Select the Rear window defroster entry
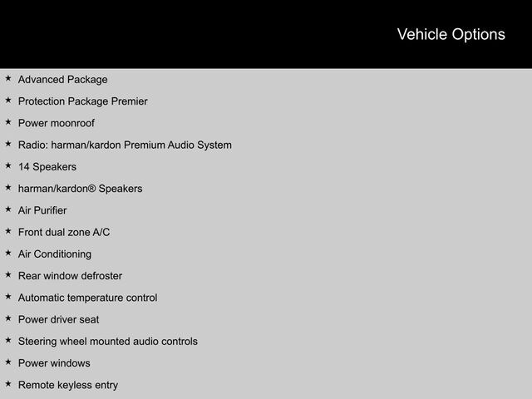 [70, 276]
